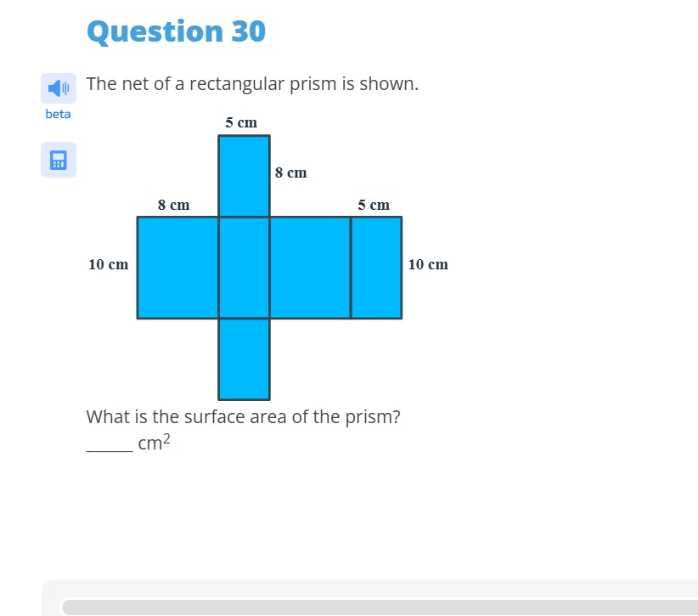Click the surface area question text

243,417
